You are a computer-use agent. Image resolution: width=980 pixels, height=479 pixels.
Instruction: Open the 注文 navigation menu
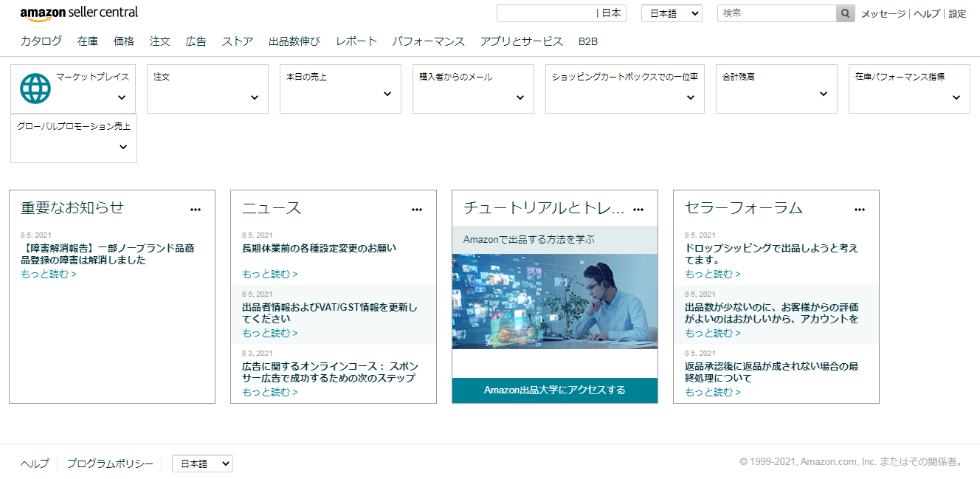(x=160, y=41)
